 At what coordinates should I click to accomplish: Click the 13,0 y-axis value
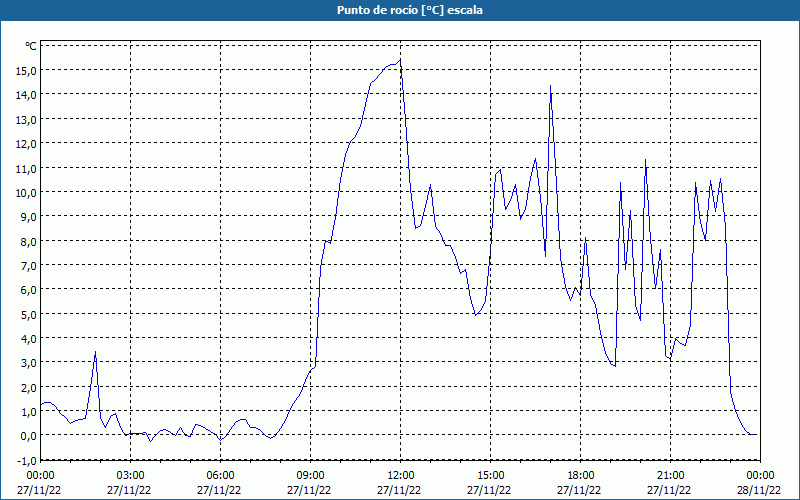click(26, 119)
